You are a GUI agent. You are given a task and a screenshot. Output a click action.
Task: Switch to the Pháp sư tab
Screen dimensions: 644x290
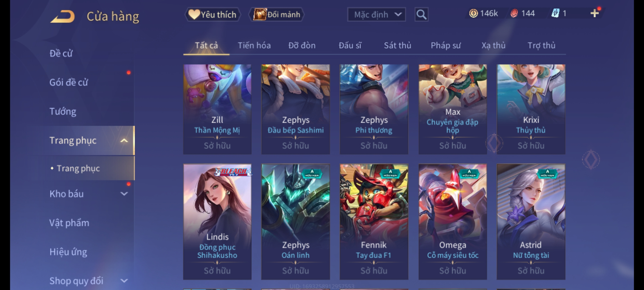pyautogui.click(x=446, y=45)
